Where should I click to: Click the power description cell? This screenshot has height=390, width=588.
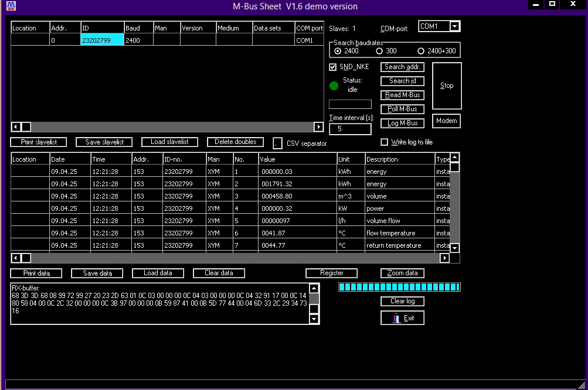(400, 208)
